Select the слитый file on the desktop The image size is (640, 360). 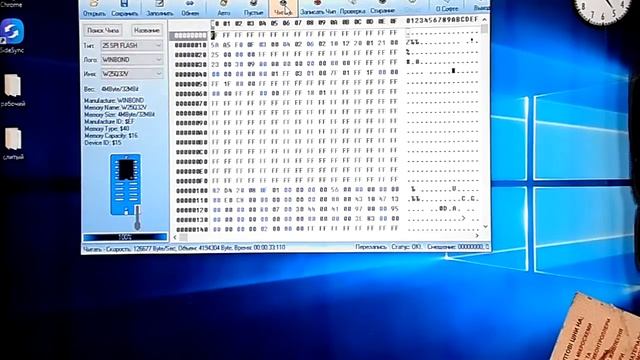tap(13, 144)
